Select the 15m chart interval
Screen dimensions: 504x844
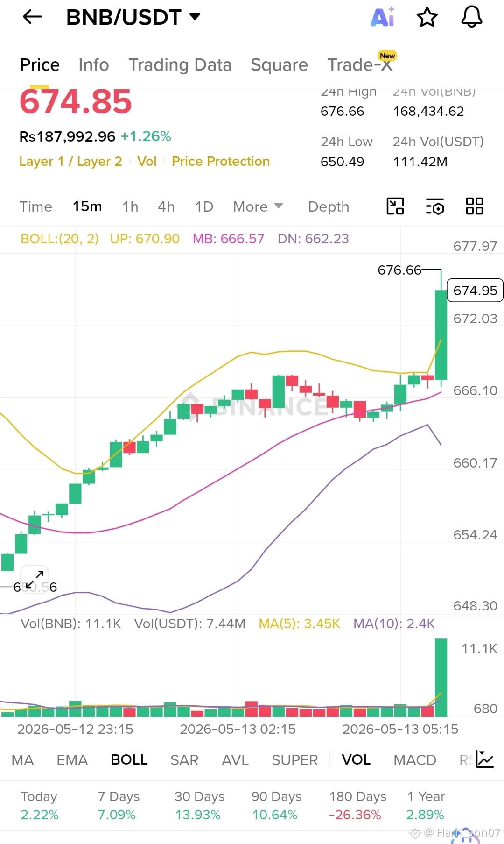pyautogui.click(x=87, y=206)
